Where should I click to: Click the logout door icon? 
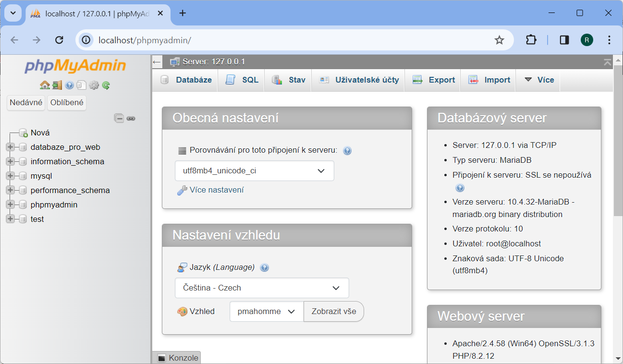(x=57, y=85)
